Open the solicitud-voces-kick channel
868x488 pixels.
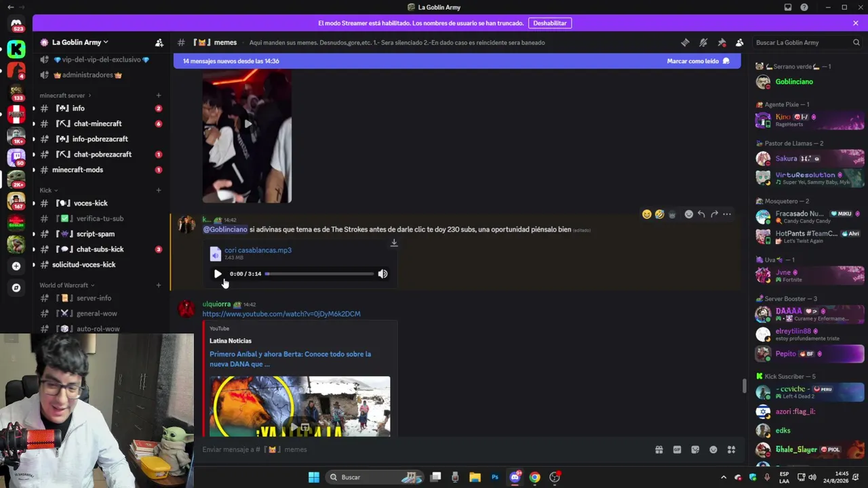point(100,264)
